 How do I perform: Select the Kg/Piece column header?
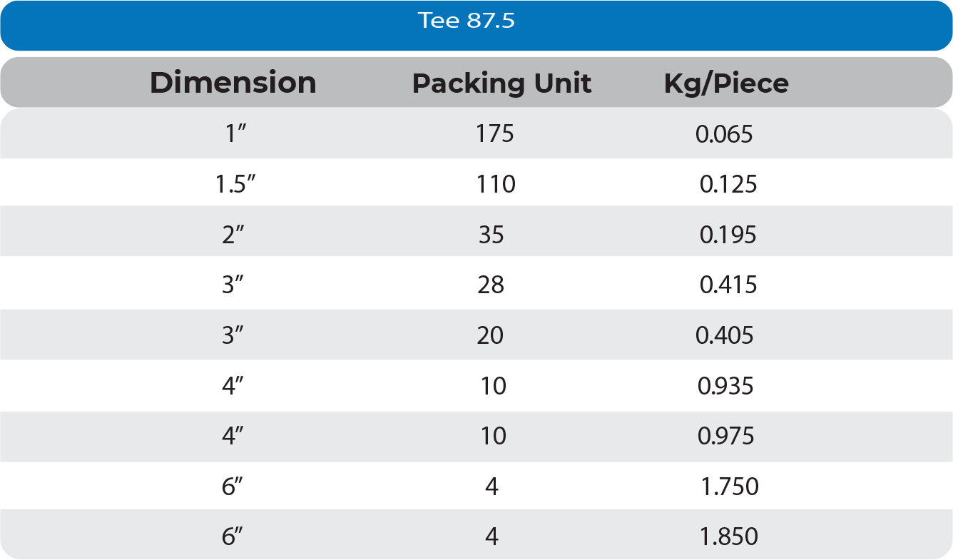click(x=726, y=83)
